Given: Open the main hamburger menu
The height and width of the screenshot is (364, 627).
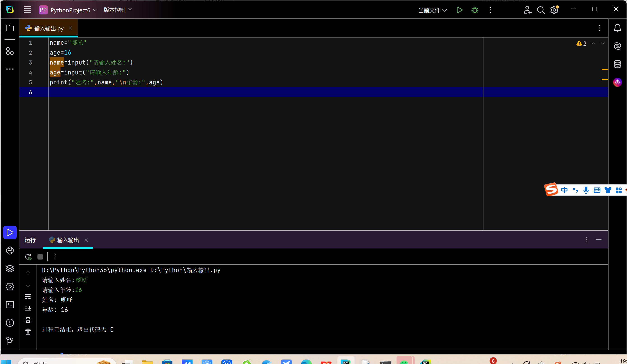Looking at the screenshot, I should (27, 10).
